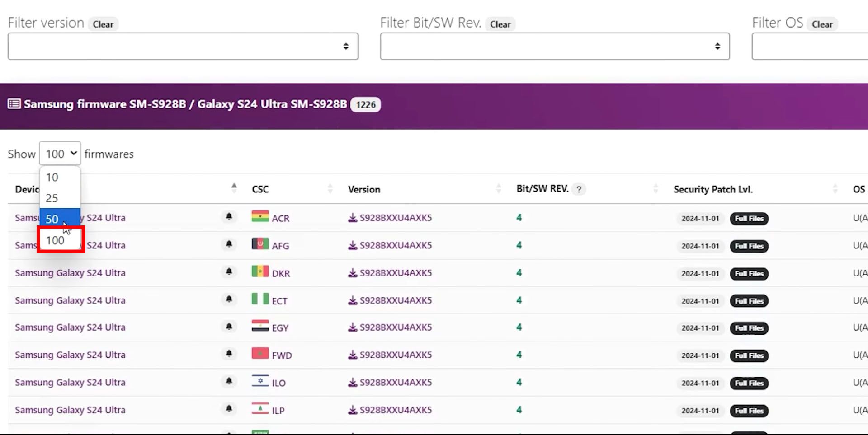The image size is (868, 435).
Task: Click Full Files badge in AFG row
Action: point(749,246)
